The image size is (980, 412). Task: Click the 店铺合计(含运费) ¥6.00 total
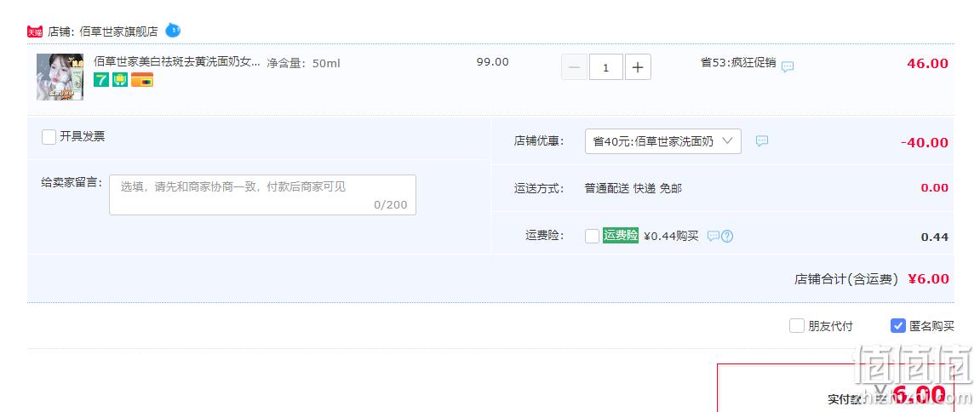tap(871, 279)
